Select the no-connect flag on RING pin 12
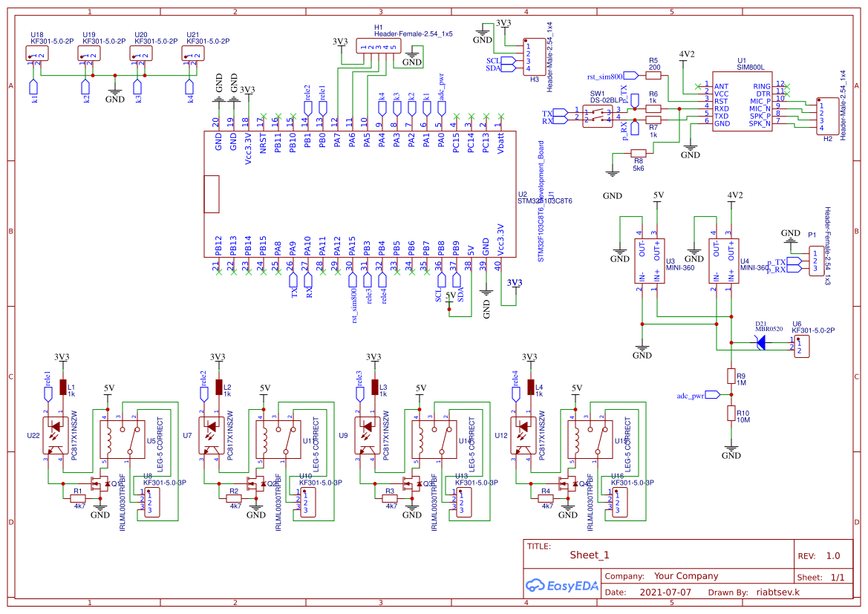 point(787,85)
